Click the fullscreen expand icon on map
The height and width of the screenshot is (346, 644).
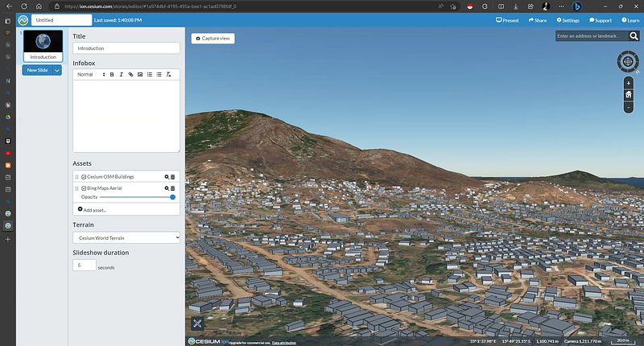point(197,323)
